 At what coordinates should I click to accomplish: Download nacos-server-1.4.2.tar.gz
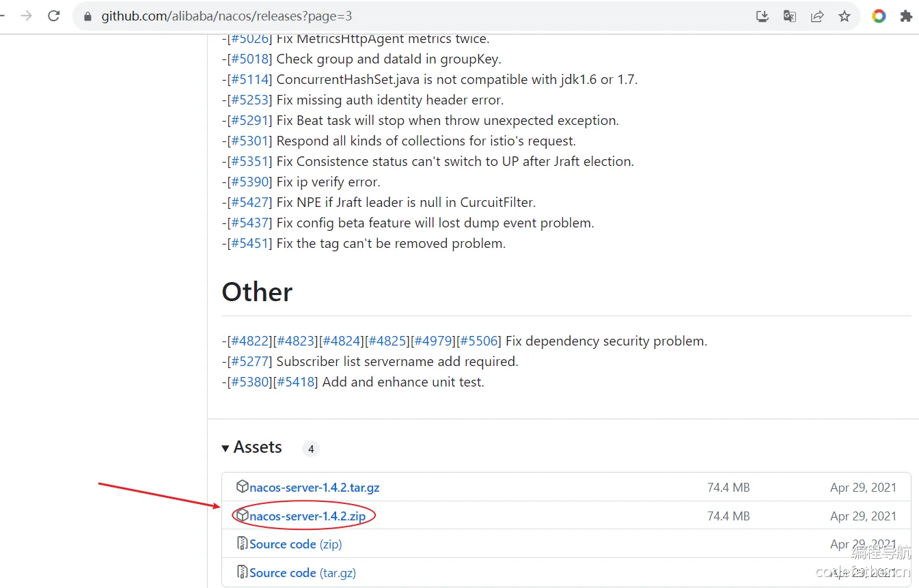pyautogui.click(x=314, y=488)
